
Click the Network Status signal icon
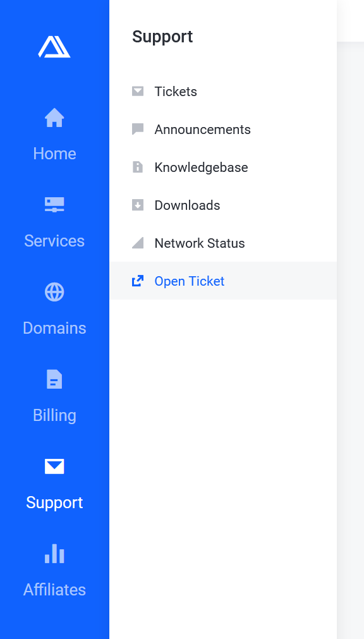pos(138,243)
